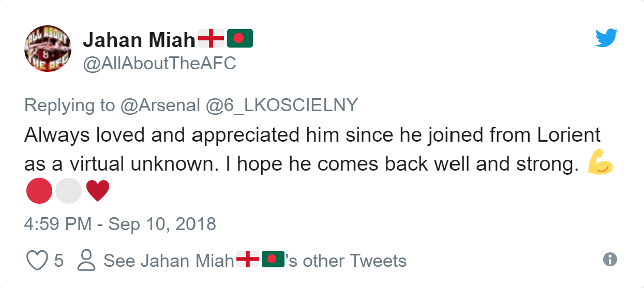Click the white circle emoji

tap(68, 192)
